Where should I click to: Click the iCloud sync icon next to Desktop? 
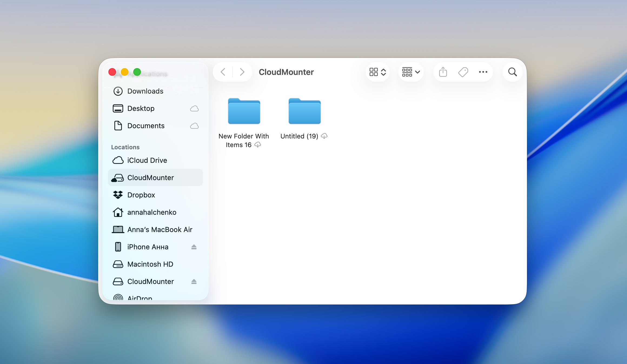[194, 108]
